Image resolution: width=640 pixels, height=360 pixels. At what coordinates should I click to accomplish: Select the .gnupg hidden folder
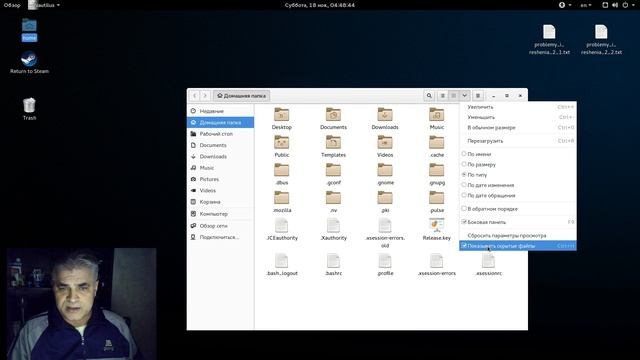click(437, 174)
